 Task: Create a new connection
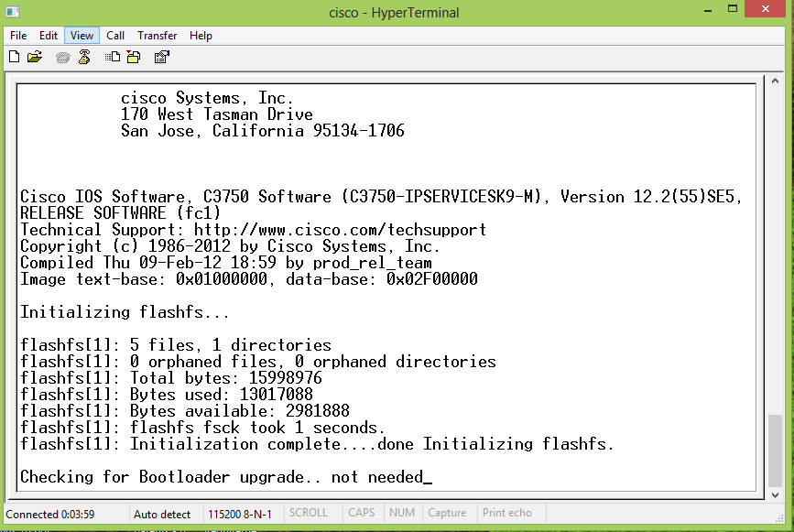tap(14, 56)
